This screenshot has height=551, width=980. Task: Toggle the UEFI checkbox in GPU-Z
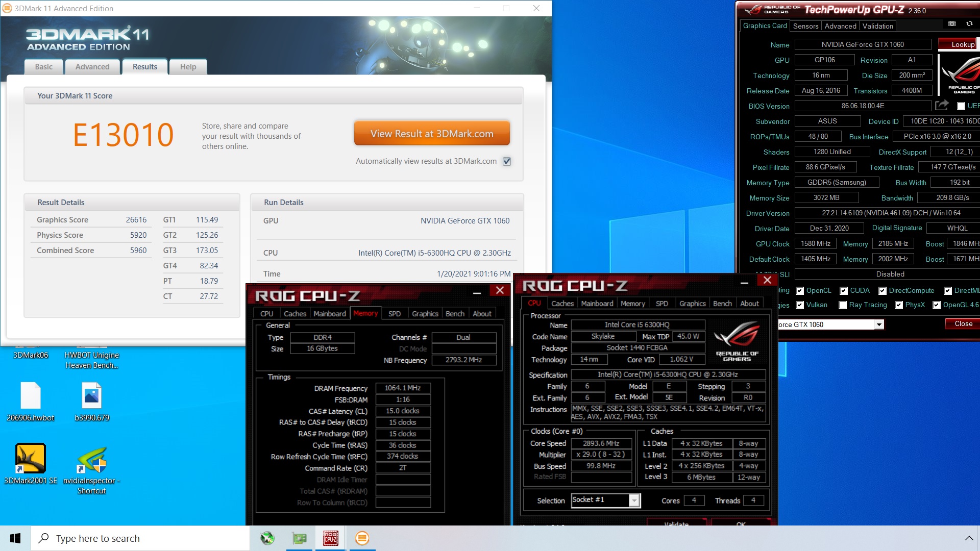click(x=961, y=106)
